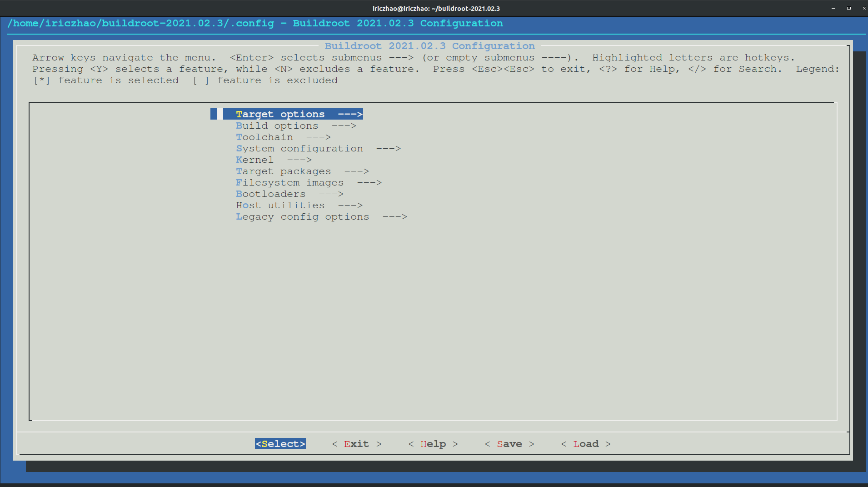Minimize the terminal window
The height and width of the screenshot is (487, 868).
click(833, 8)
